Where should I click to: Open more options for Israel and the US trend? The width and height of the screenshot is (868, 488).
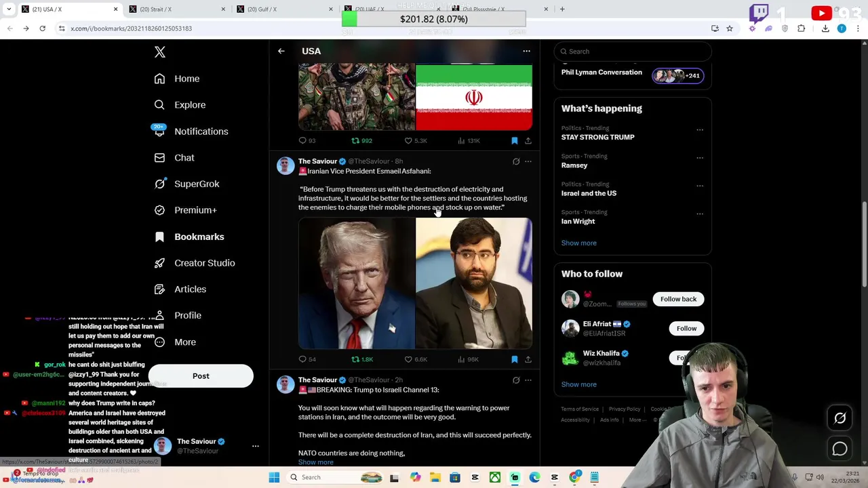coord(700,186)
